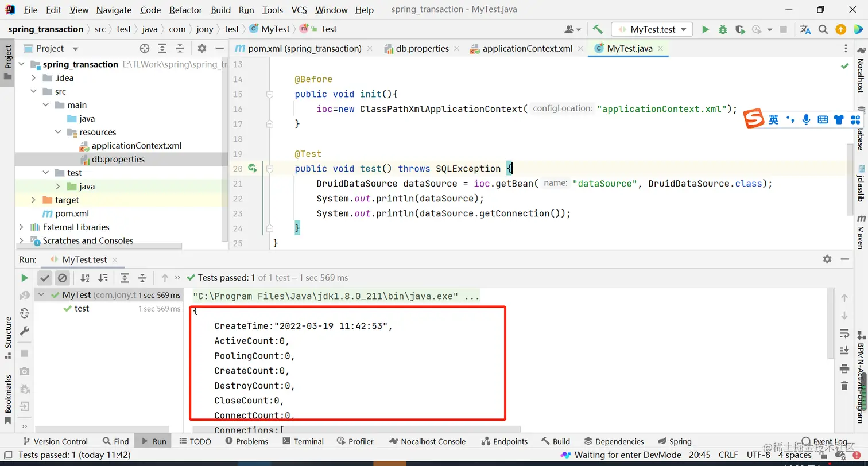Rerun tests from the Run panel's left toolbar
This screenshot has width=868, height=466.
coord(24,278)
